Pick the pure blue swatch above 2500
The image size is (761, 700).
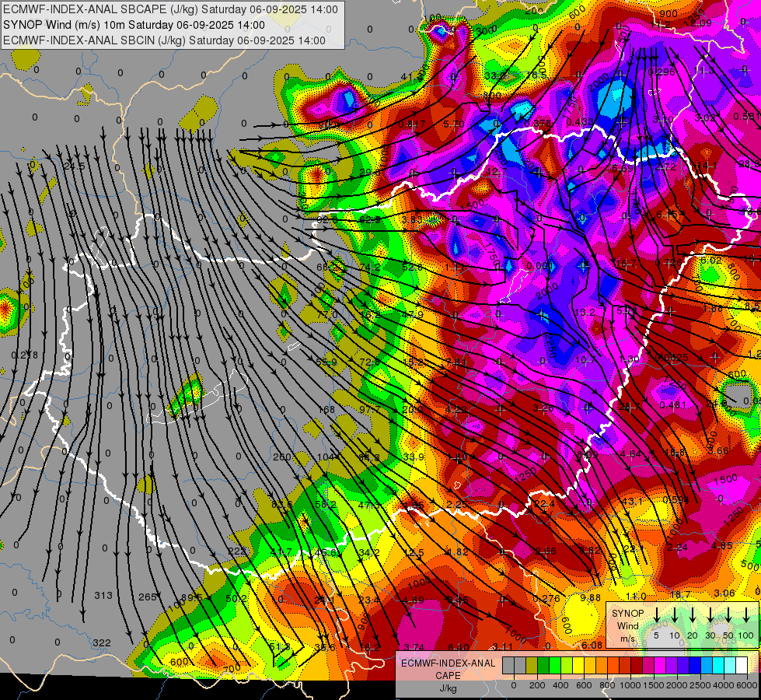(x=695, y=666)
